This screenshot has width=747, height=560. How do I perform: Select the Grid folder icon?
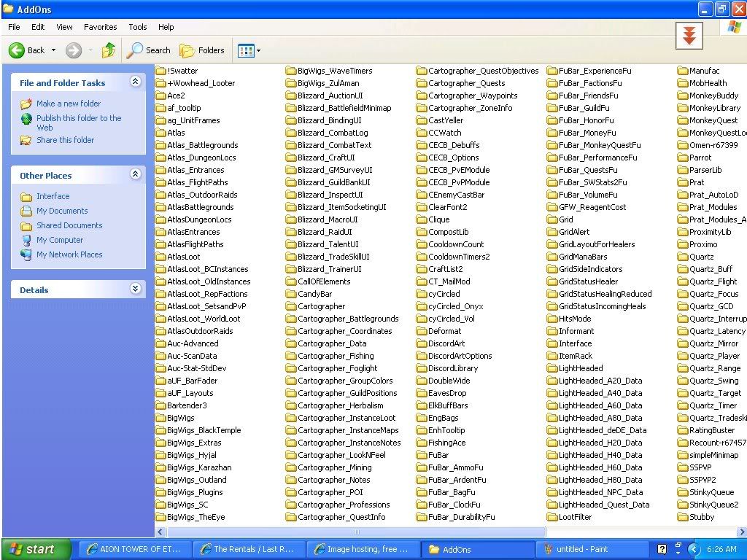552,219
